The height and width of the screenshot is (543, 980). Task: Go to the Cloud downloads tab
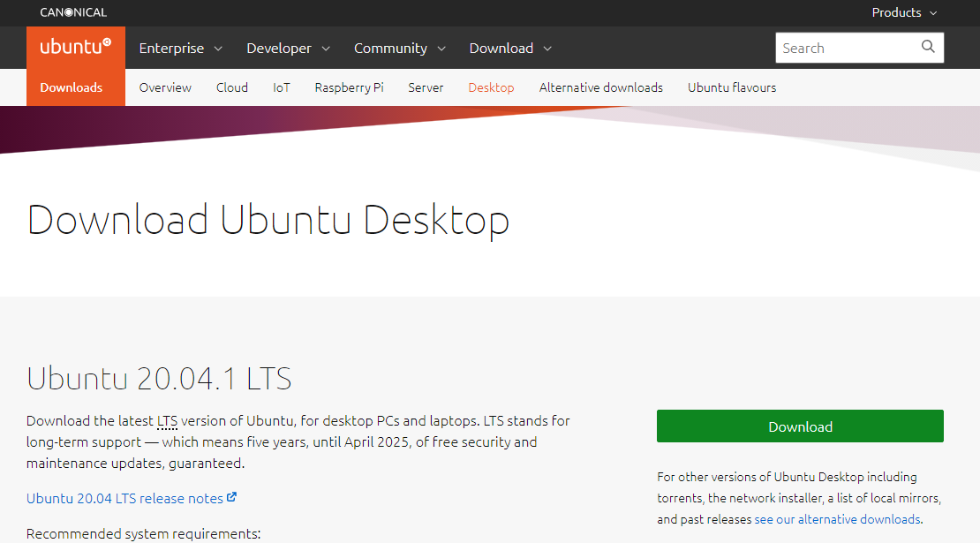coord(232,87)
